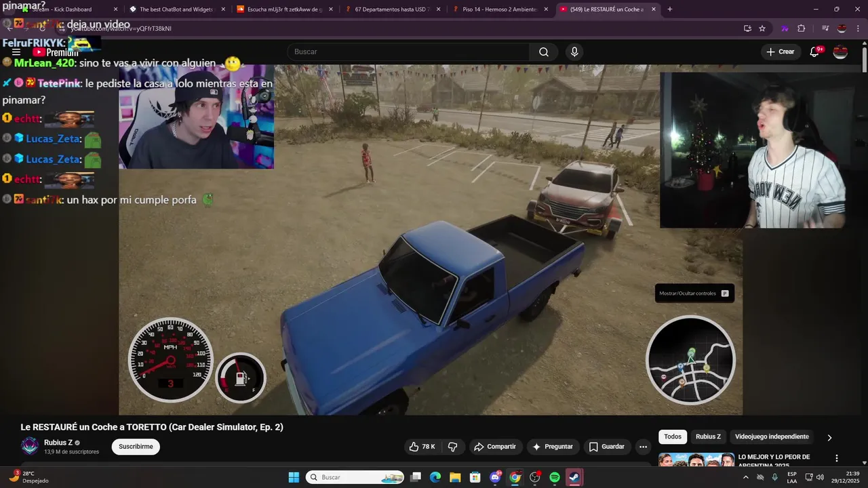Image resolution: width=868 pixels, height=488 pixels.
Task: Bookmark this page with the star icon
Action: pyautogui.click(x=762, y=28)
